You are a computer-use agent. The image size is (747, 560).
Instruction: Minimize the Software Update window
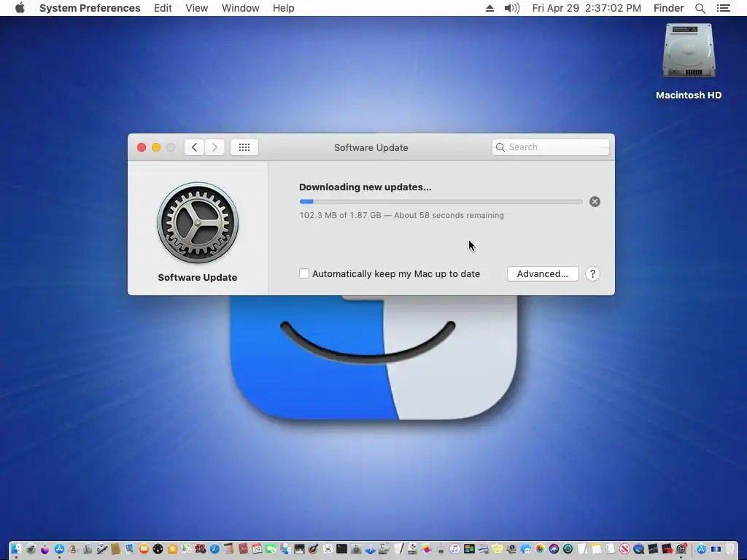coord(156,147)
